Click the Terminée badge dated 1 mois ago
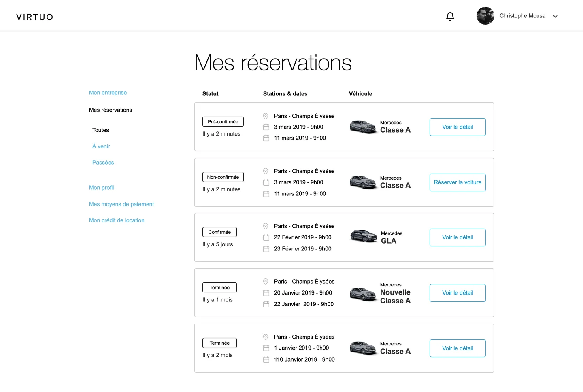This screenshot has width=583, height=392. click(x=219, y=288)
